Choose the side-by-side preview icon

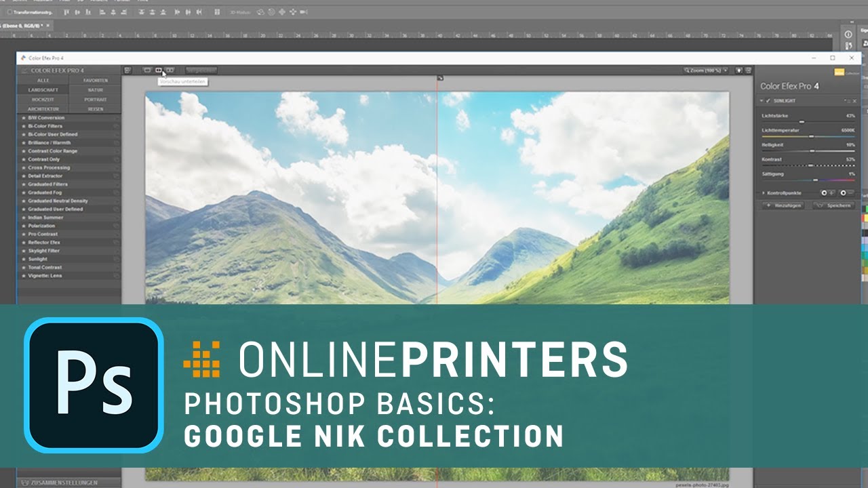coord(170,70)
